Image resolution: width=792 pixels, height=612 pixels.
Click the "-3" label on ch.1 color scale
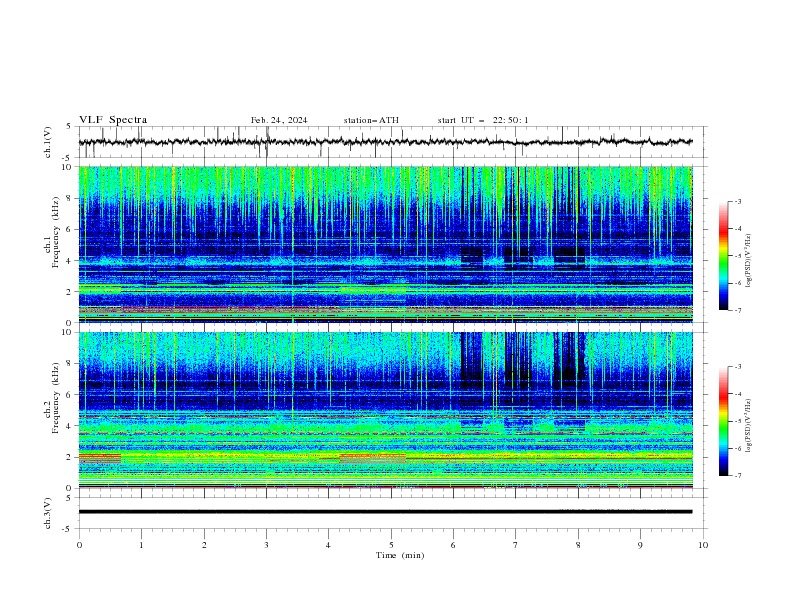tap(737, 201)
